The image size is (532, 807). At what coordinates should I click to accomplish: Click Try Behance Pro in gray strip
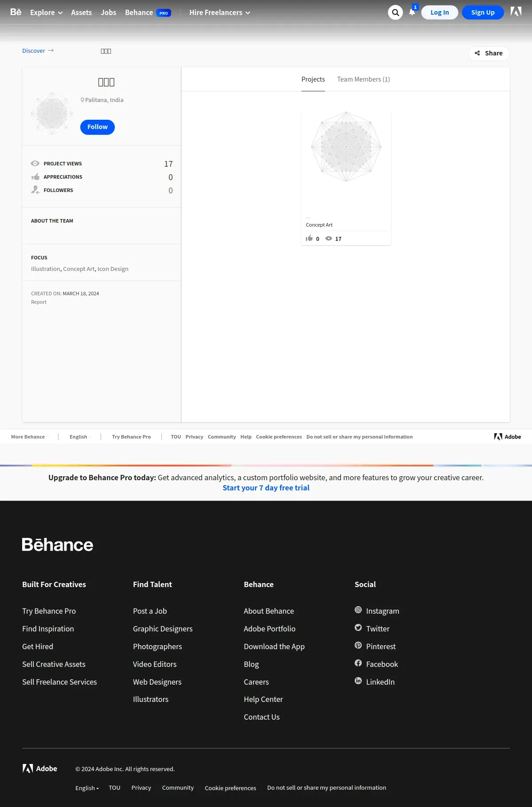pos(131,437)
